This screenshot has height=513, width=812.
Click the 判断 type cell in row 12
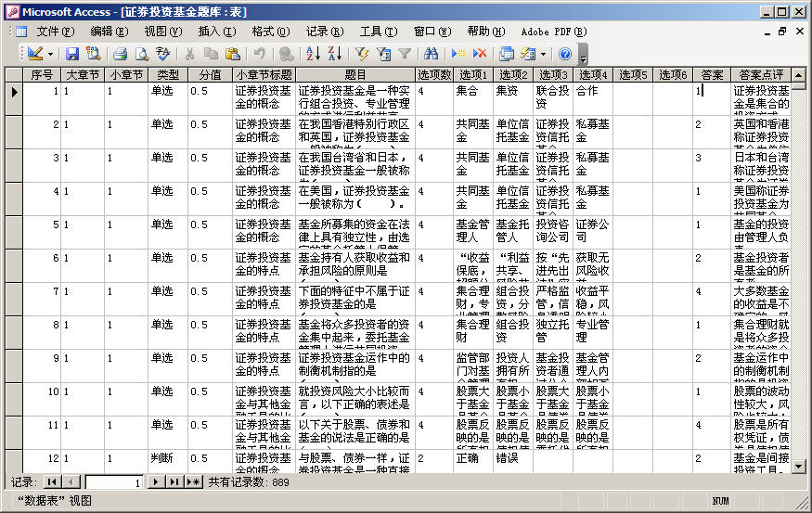click(x=168, y=461)
